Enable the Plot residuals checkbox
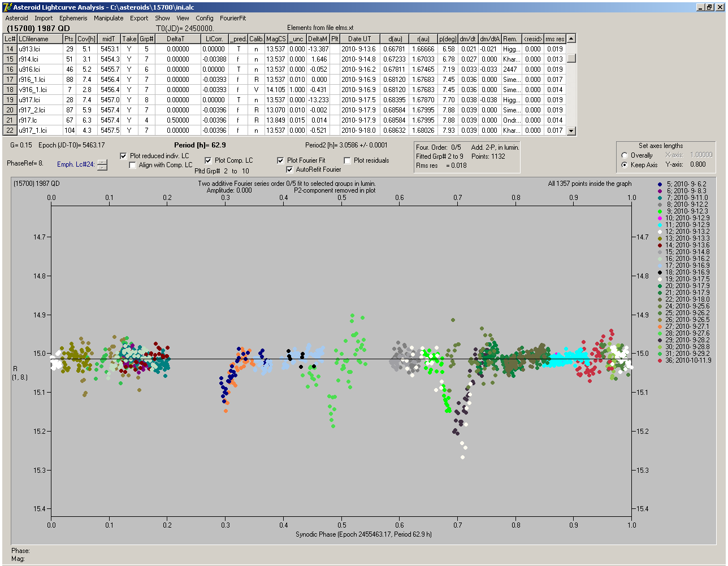 click(347, 160)
